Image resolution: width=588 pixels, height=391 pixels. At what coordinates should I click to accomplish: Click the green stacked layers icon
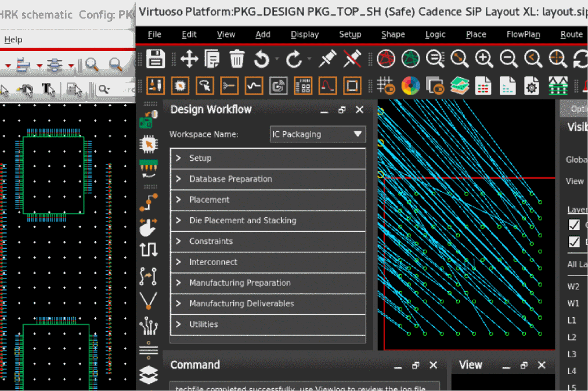(459, 86)
